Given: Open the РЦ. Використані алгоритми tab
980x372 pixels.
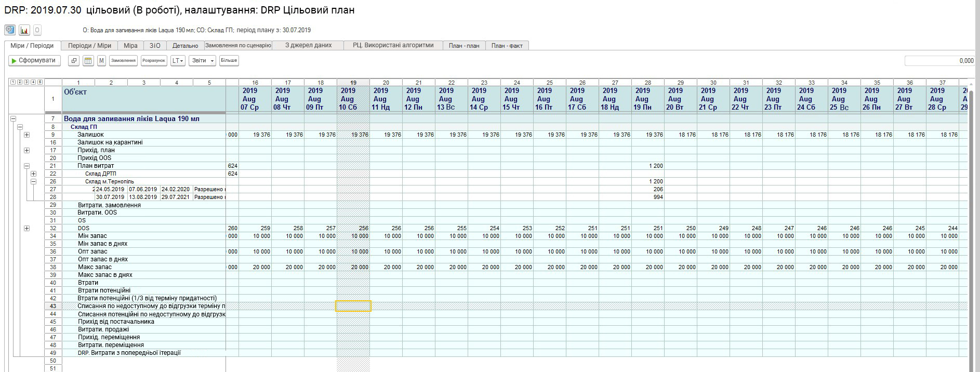Looking at the screenshot, I should point(393,46).
